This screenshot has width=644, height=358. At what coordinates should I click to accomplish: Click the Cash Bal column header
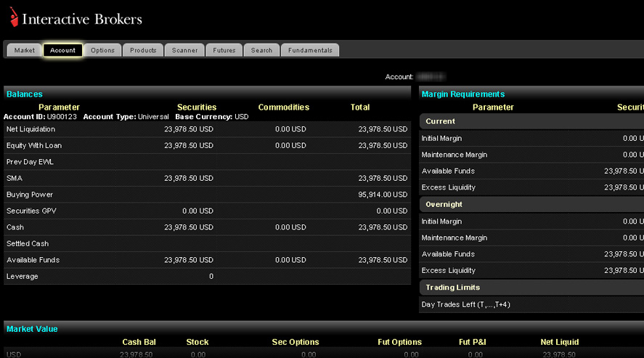click(x=139, y=342)
